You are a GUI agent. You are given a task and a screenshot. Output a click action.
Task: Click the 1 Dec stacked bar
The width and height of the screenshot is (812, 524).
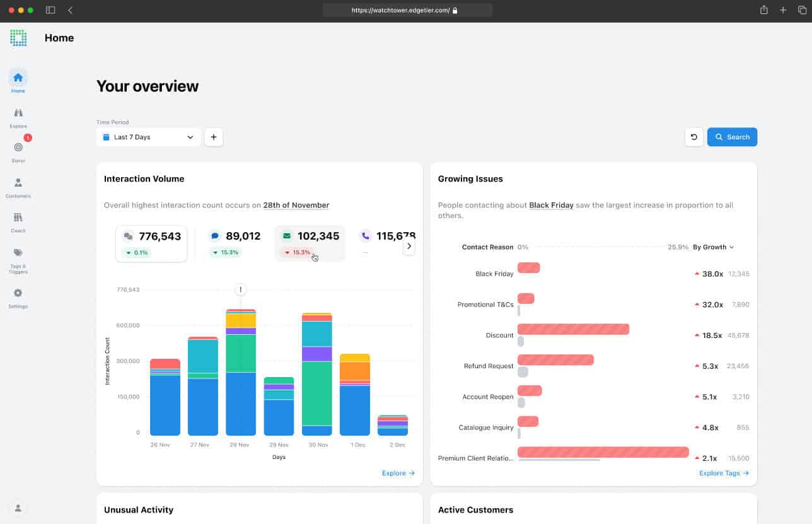pos(355,395)
